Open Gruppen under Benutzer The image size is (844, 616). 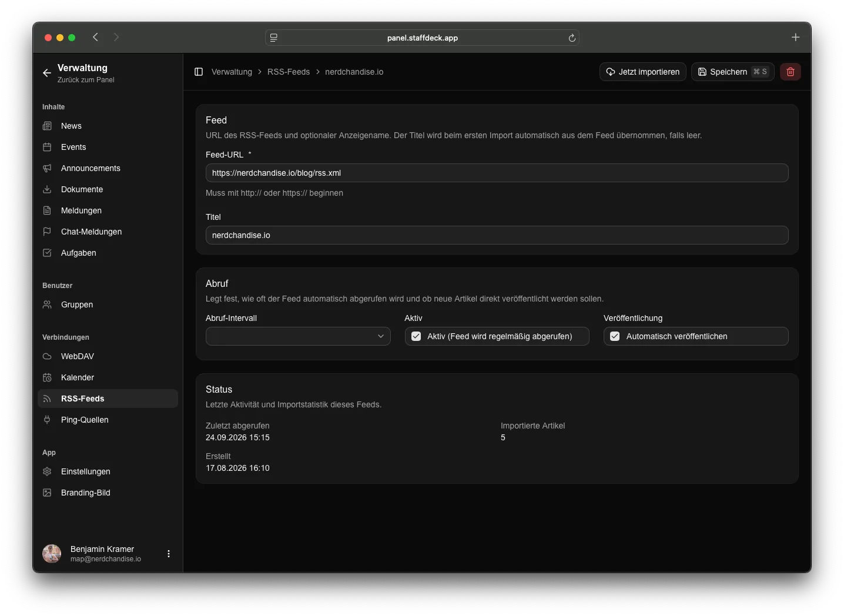[x=108, y=304]
